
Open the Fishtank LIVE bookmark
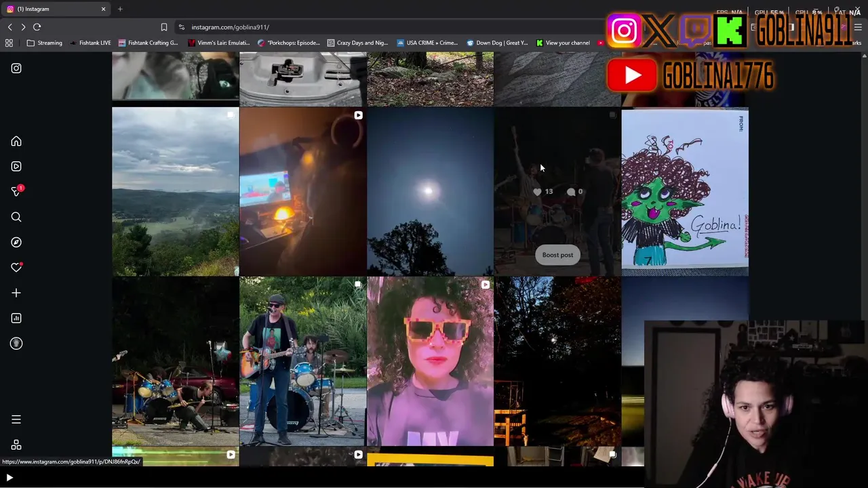[x=91, y=43]
